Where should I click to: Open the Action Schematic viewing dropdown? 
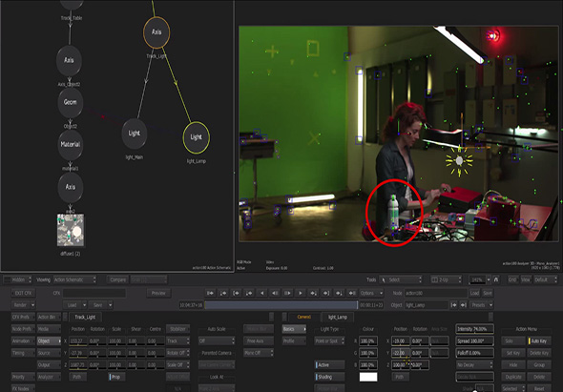75,279
